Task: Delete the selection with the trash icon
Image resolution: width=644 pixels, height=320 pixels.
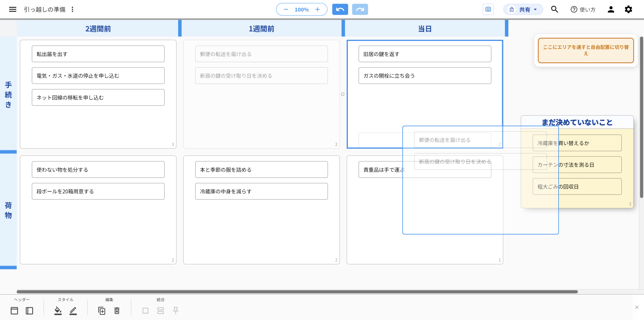Action: point(117,311)
